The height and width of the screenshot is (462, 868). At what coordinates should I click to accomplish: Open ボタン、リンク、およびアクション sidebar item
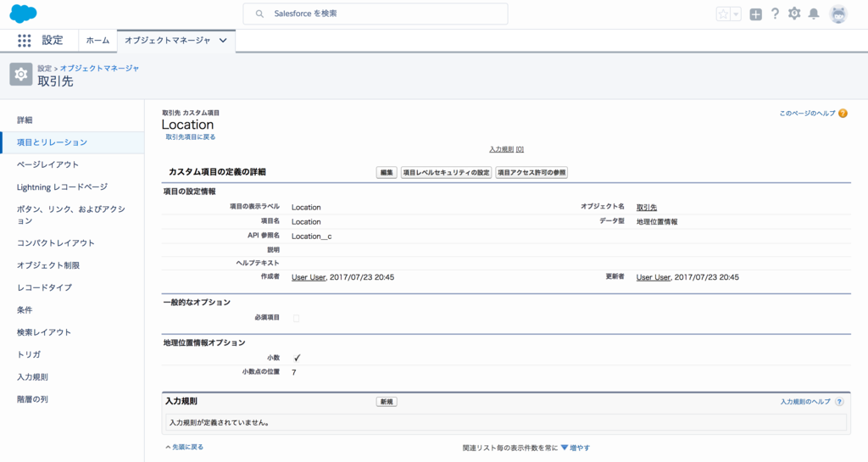click(72, 214)
